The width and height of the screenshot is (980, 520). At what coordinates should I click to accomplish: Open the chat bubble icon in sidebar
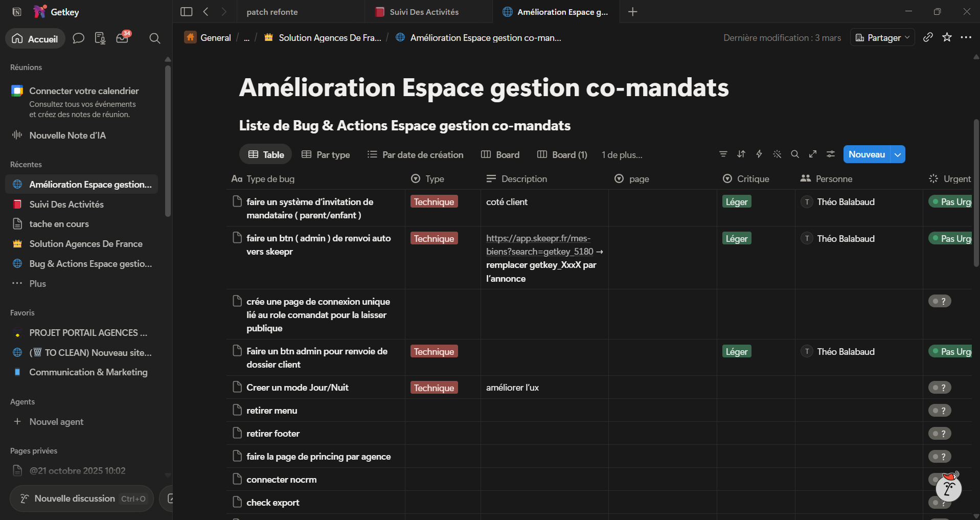click(x=78, y=38)
